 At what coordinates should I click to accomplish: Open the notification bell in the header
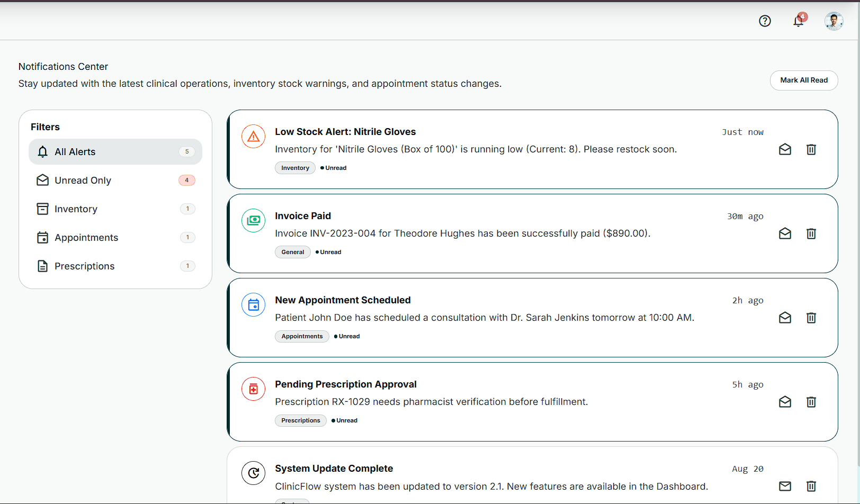(799, 21)
